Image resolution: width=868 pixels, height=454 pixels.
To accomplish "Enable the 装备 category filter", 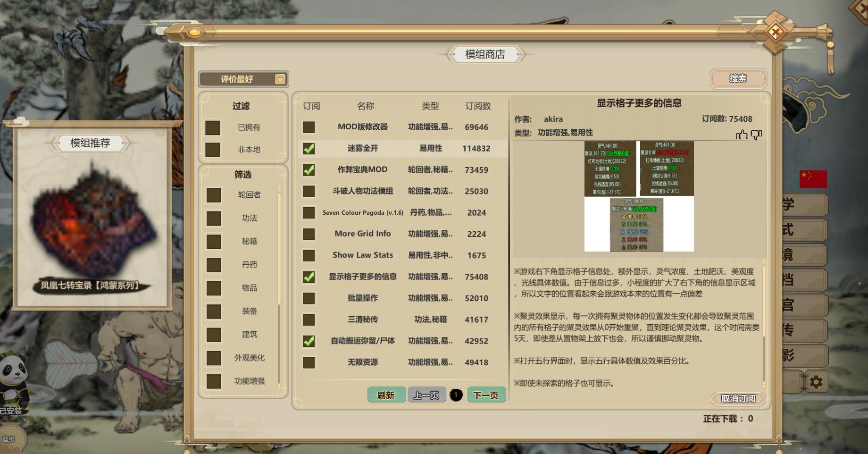I will [x=214, y=311].
